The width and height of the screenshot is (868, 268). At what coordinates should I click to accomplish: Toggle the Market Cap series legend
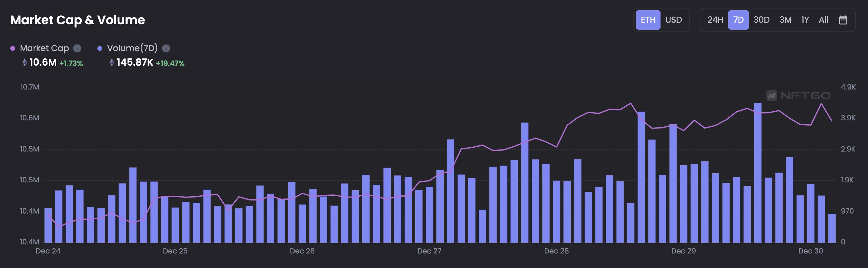(44, 48)
